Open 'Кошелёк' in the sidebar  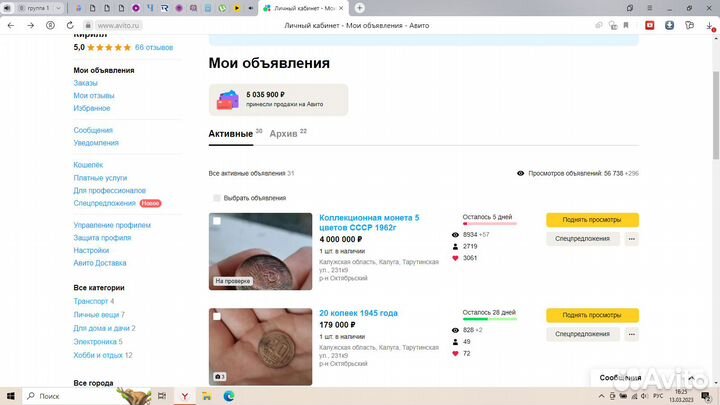point(88,164)
